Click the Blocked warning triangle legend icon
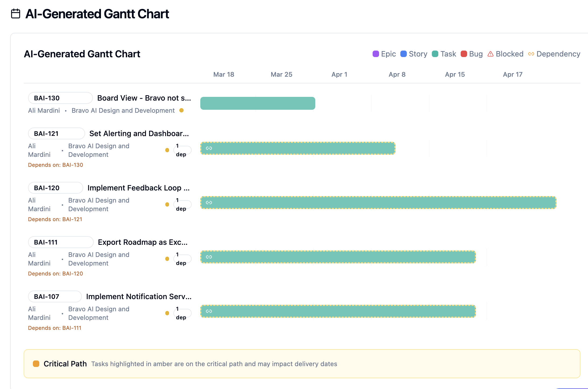This screenshot has height=389, width=588. [x=491, y=54]
